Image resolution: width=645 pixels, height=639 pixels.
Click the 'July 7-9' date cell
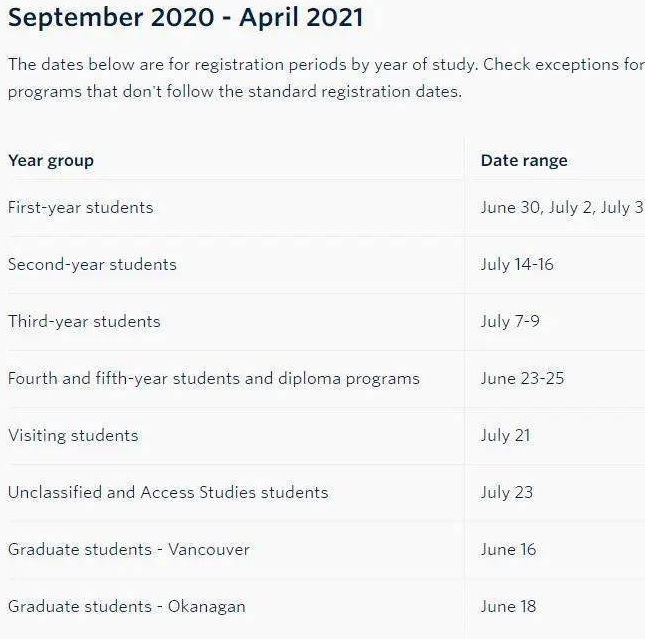pyautogui.click(x=510, y=321)
